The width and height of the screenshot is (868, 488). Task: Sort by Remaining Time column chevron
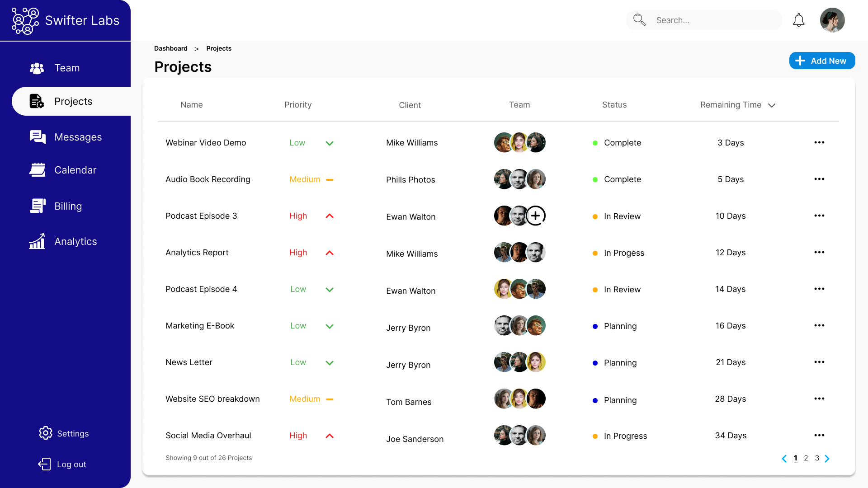click(772, 105)
